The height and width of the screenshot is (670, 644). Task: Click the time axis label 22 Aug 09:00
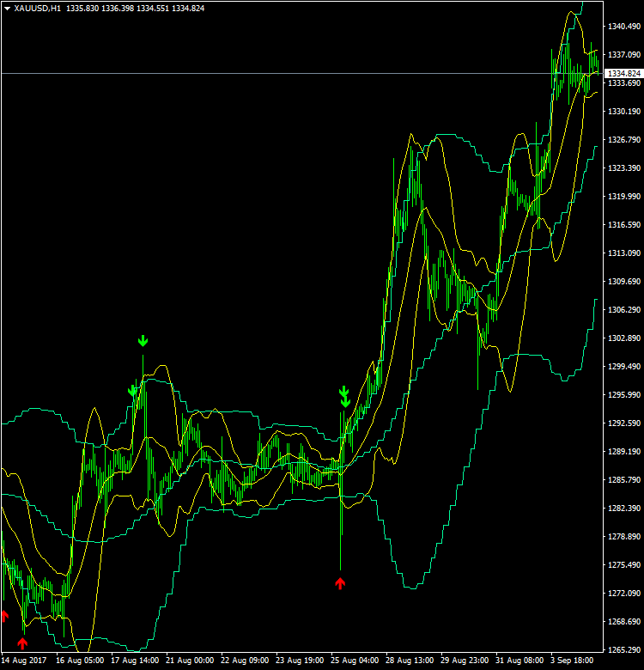(x=245, y=661)
